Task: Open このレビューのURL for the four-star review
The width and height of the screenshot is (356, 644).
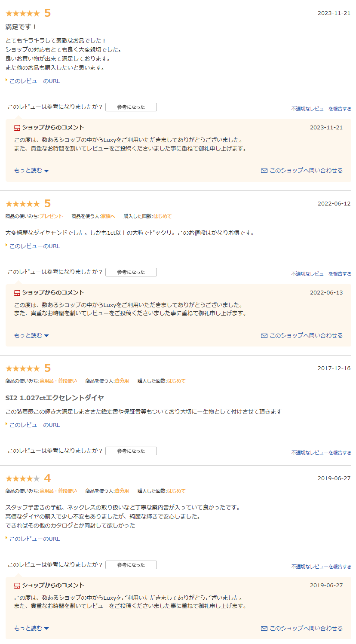Action: (34, 539)
